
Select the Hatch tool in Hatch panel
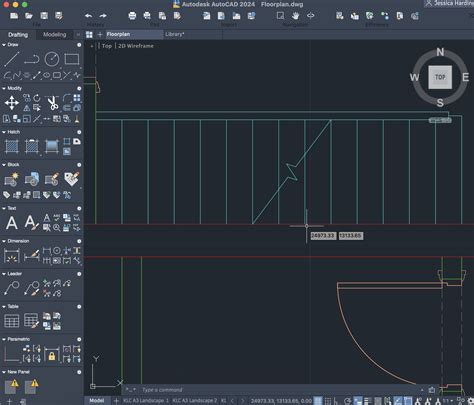tap(12, 147)
